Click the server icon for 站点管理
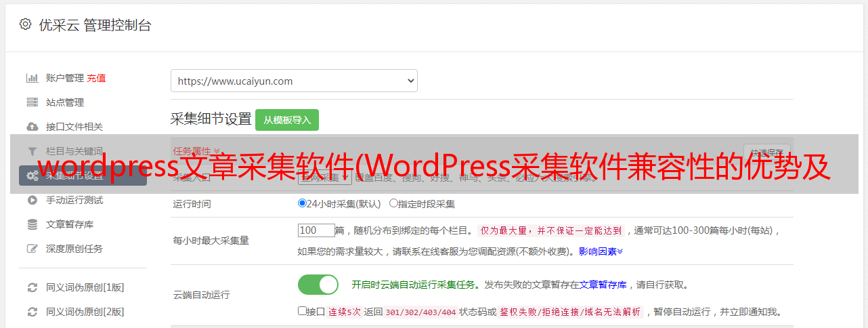868x328 pixels. point(32,102)
